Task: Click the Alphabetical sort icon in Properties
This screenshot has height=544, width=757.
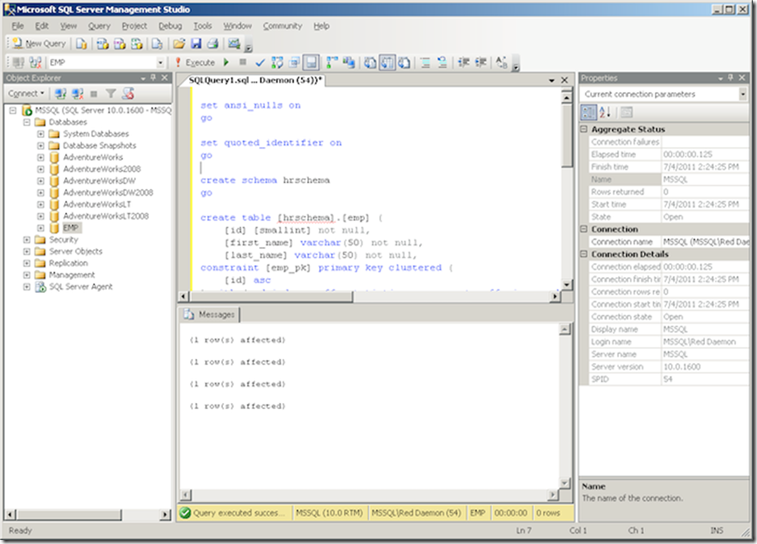Action: pos(605,112)
